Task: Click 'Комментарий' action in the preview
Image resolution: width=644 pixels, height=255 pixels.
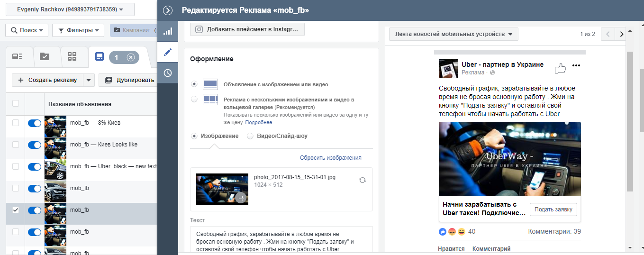Action: click(x=491, y=249)
